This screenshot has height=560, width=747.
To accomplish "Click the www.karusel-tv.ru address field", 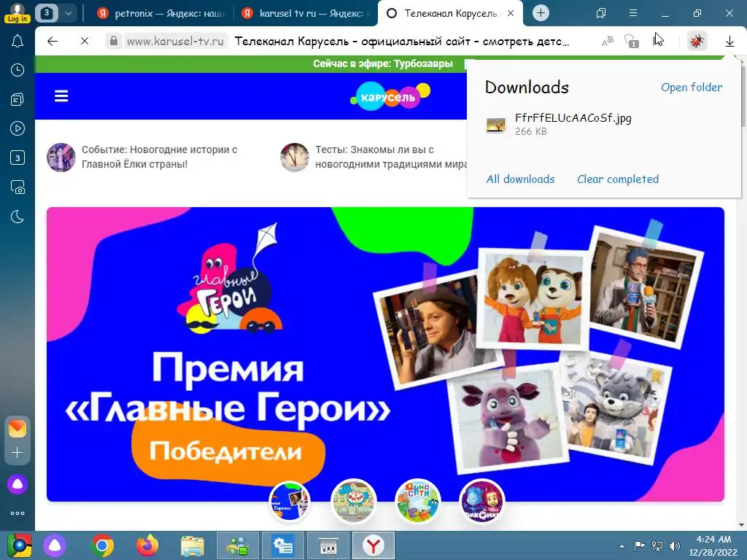I will 175,42.
